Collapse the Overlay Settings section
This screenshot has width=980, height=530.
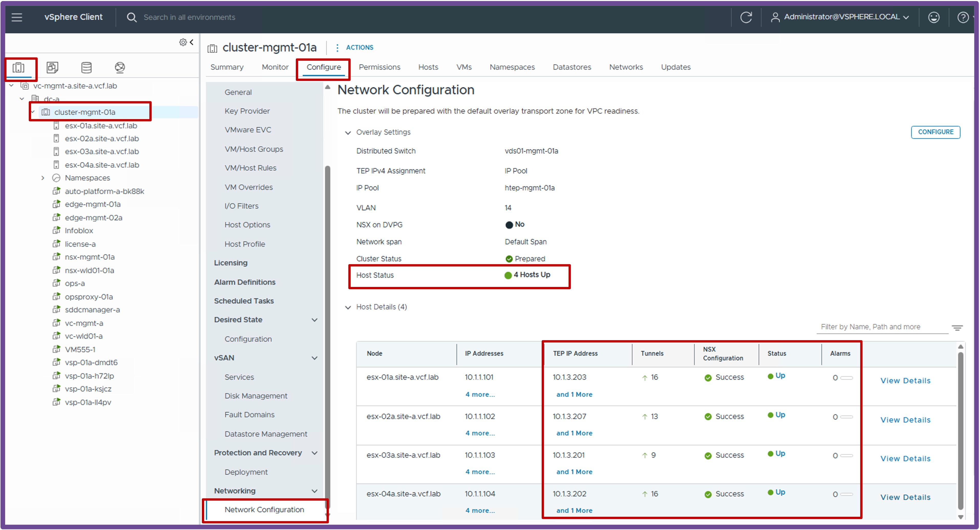point(348,133)
